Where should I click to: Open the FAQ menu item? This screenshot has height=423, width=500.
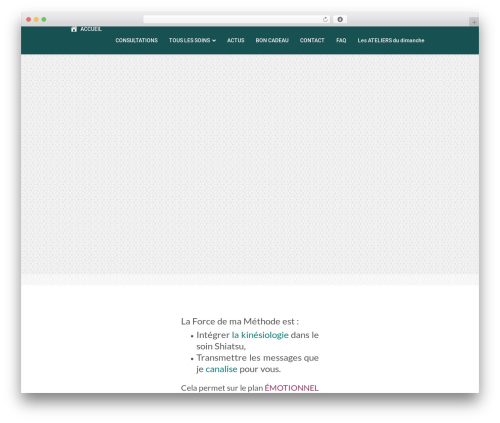(341, 40)
